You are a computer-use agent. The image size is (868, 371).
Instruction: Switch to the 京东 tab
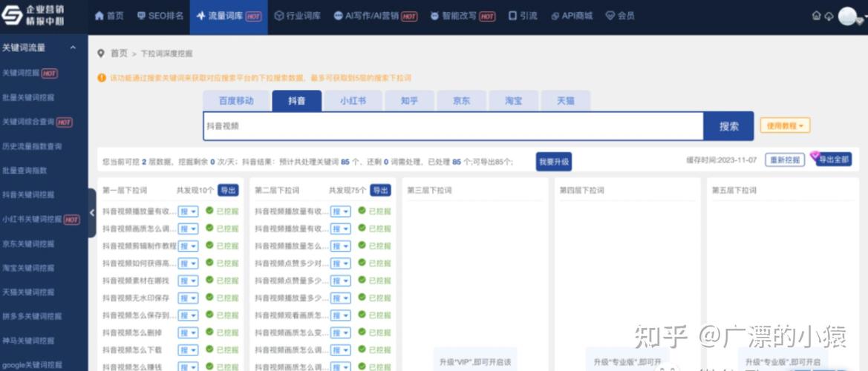pyautogui.click(x=461, y=101)
